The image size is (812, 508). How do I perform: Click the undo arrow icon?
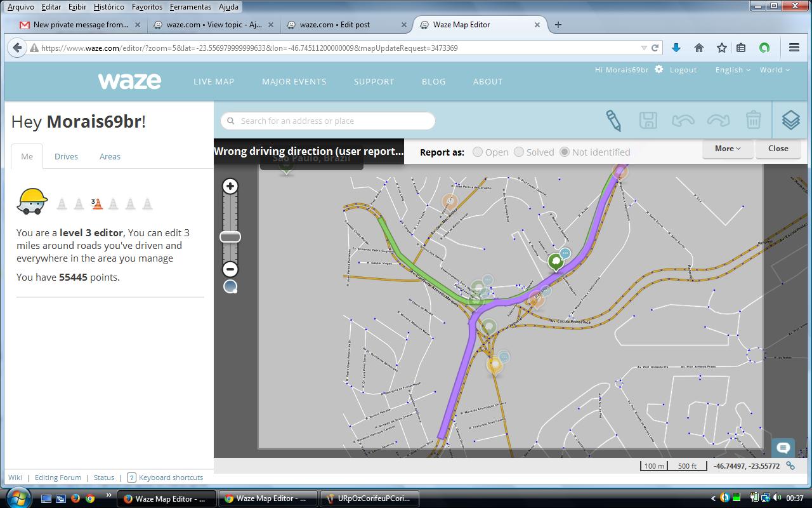683,120
